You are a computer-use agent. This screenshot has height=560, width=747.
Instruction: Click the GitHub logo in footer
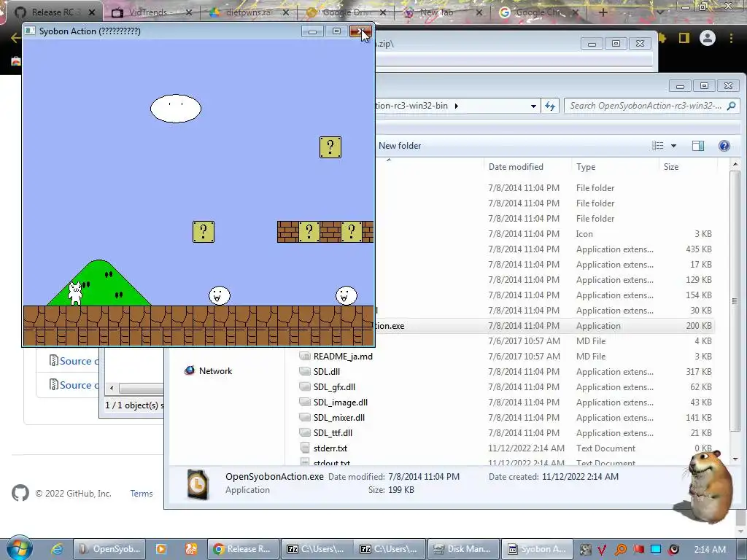click(20, 494)
